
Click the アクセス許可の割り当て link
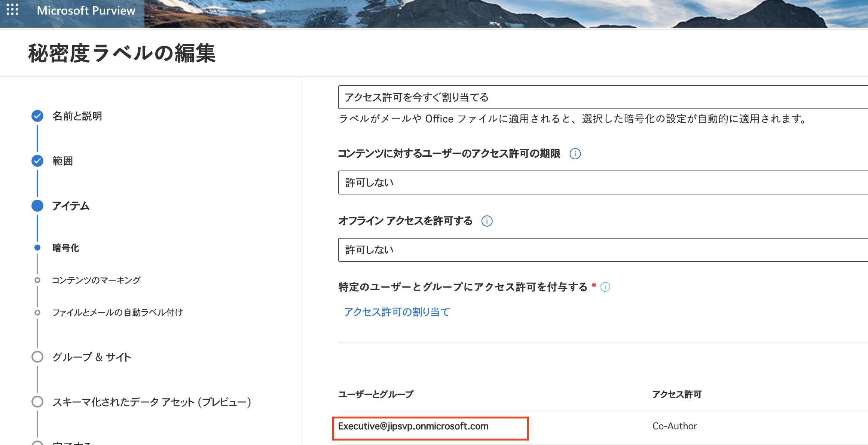pos(397,312)
